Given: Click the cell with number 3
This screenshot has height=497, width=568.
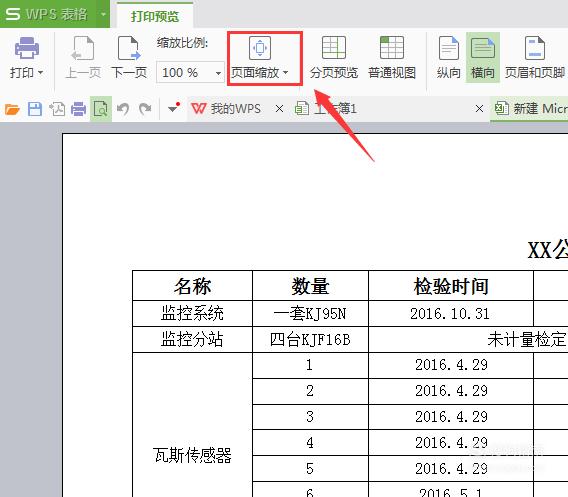Looking at the screenshot, I should pos(310,417).
